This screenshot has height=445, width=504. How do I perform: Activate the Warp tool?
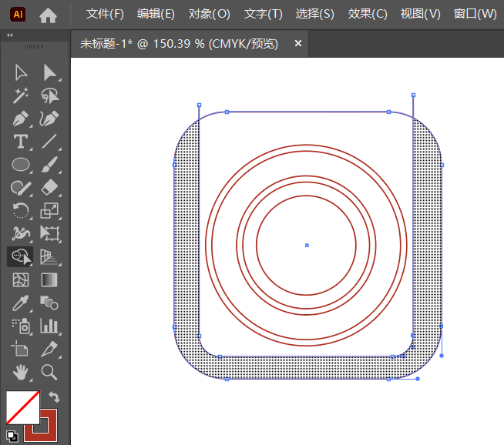[x=21, y=233]
